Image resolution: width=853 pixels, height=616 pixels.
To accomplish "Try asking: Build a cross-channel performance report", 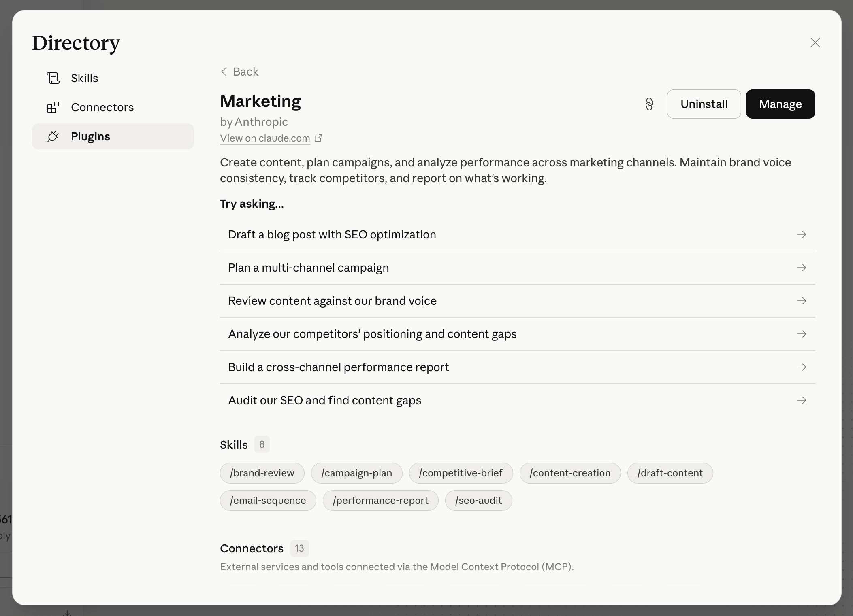I will [518, 367].
